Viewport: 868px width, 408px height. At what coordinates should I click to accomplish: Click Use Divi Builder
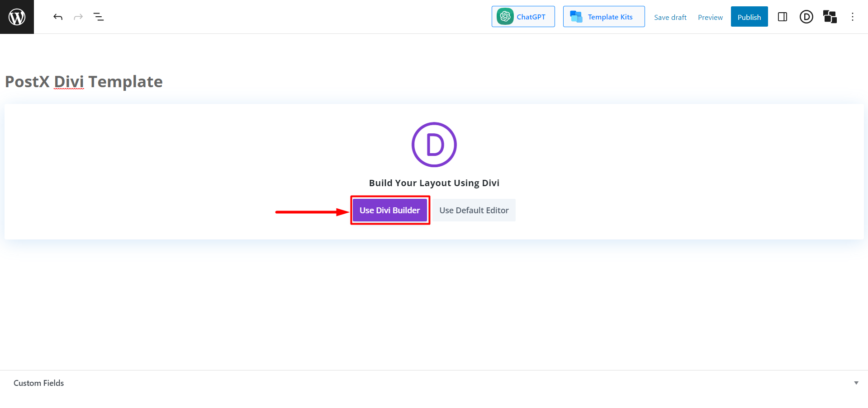pos(389,210)
